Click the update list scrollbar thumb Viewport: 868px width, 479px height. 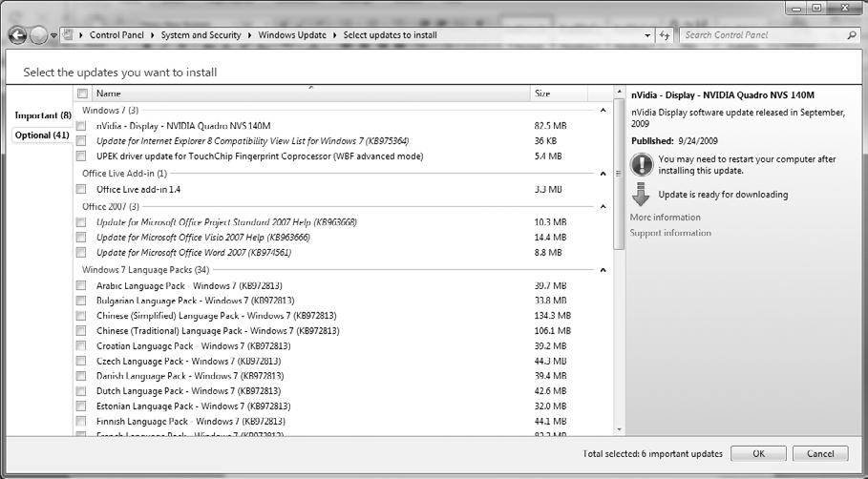pyautogui.click(x=619, y=174)
